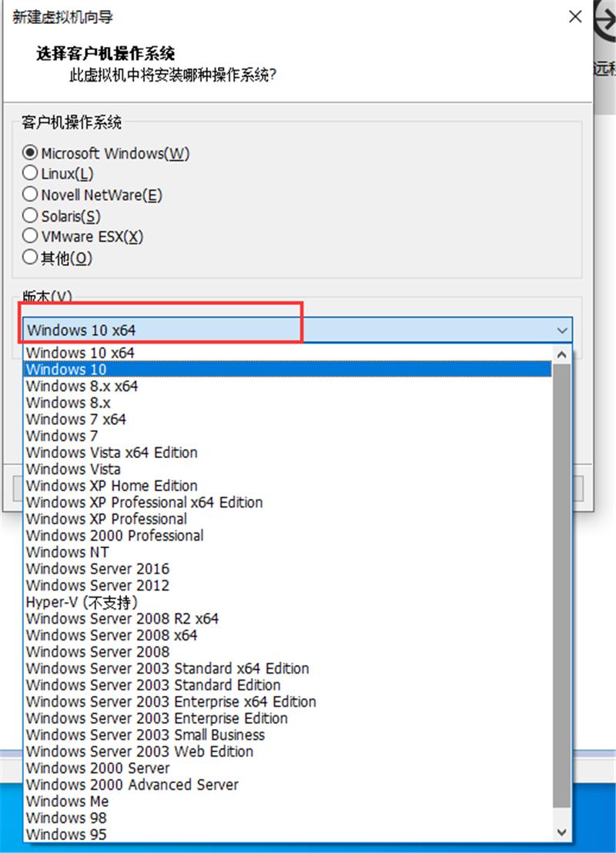The width and height of the screenshot is (616, 853).
Task: Pick Windows Server 2016
Action: (288, 568)
